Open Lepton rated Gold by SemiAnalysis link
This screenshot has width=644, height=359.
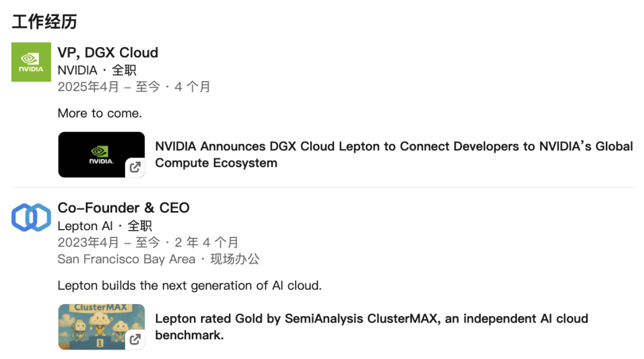pos(371,327)
